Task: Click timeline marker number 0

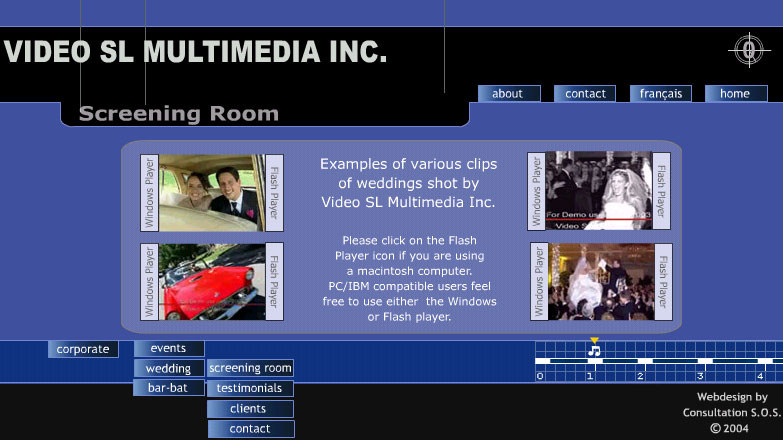Action: 540,376
